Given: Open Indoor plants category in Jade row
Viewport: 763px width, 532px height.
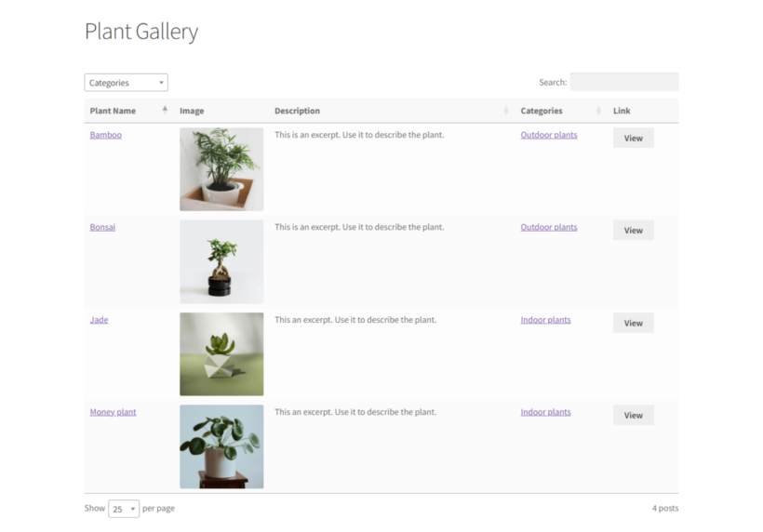Looking at the screenshot, I should (545, 320).
